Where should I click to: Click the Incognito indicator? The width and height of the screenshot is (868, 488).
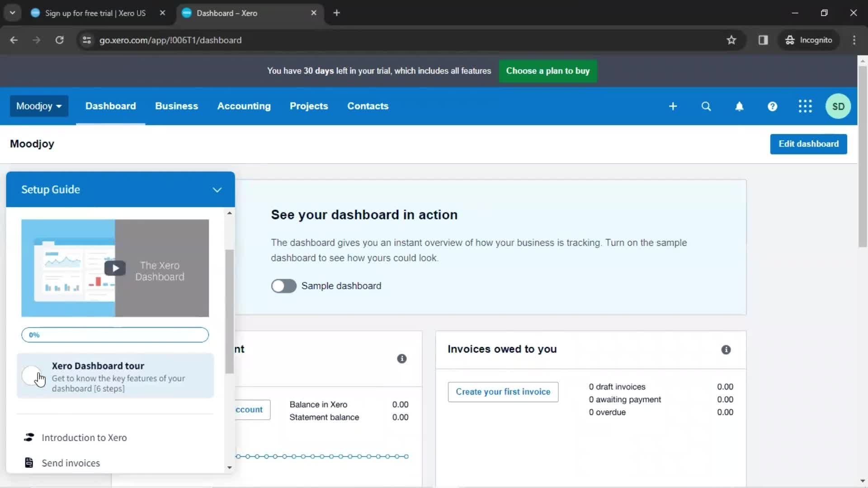point(809,40)
